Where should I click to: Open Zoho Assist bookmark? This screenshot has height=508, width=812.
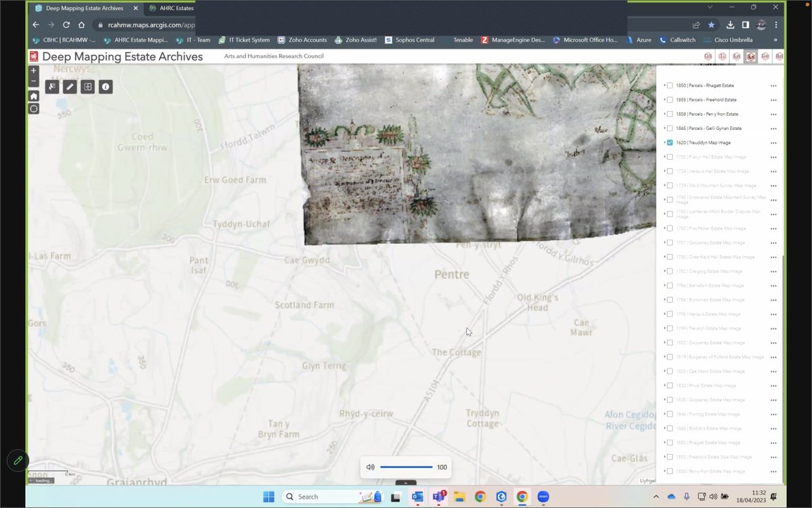(355, 40)
